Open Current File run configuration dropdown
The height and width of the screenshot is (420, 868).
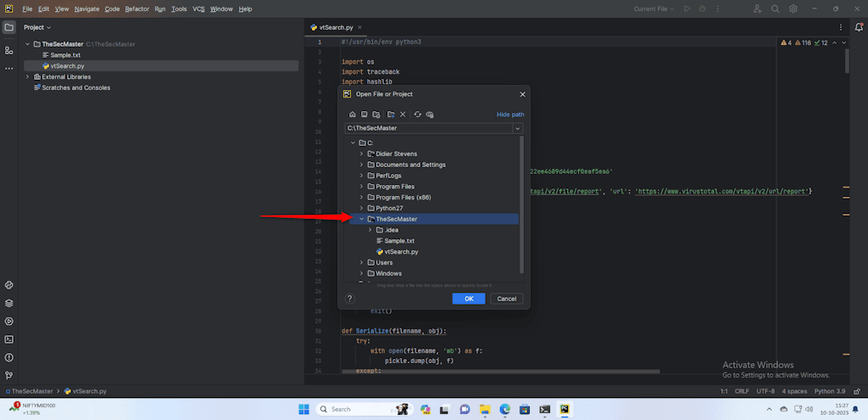(654, 8)
